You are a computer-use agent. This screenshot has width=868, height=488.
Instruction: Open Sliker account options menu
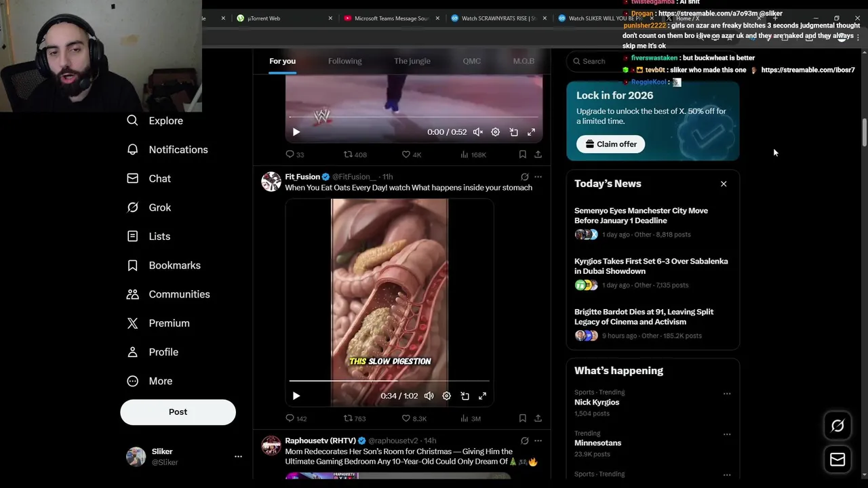(x=238, y=457)
